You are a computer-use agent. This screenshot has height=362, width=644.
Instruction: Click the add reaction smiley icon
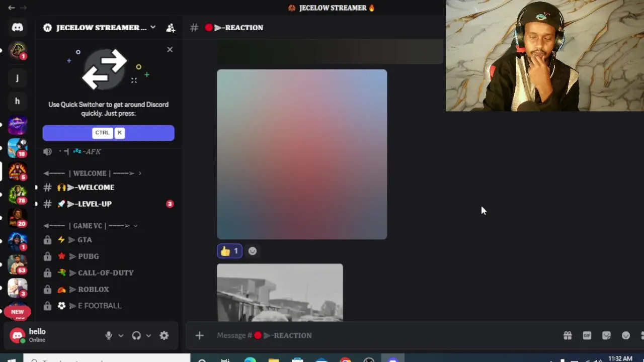pyautogui.click(x=253, y=251)
